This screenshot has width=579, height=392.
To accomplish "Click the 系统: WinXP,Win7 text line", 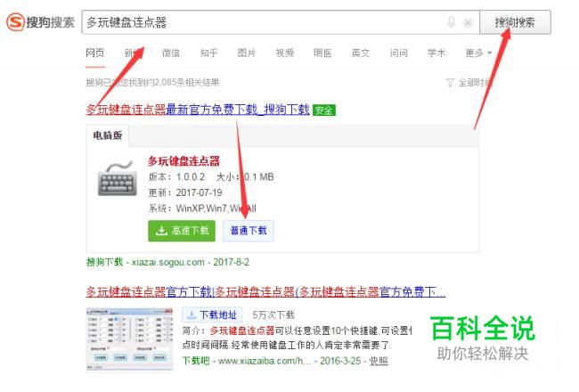I will pos(202,208).
